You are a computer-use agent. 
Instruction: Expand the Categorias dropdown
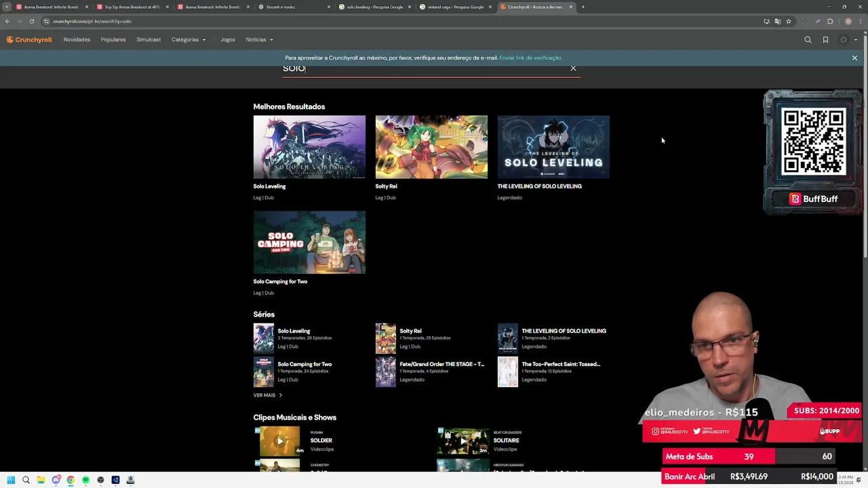pyautogui.click(x=189, y=40)
